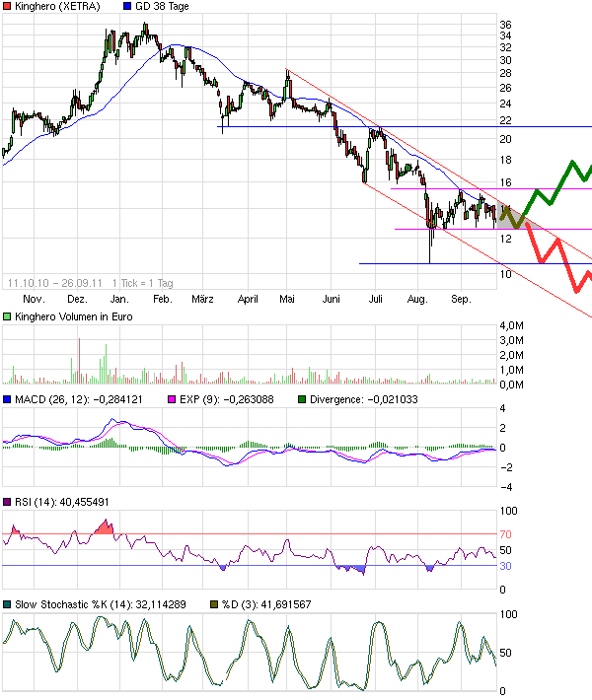Click the 'Mai' month label on the axis

point(287,299)
